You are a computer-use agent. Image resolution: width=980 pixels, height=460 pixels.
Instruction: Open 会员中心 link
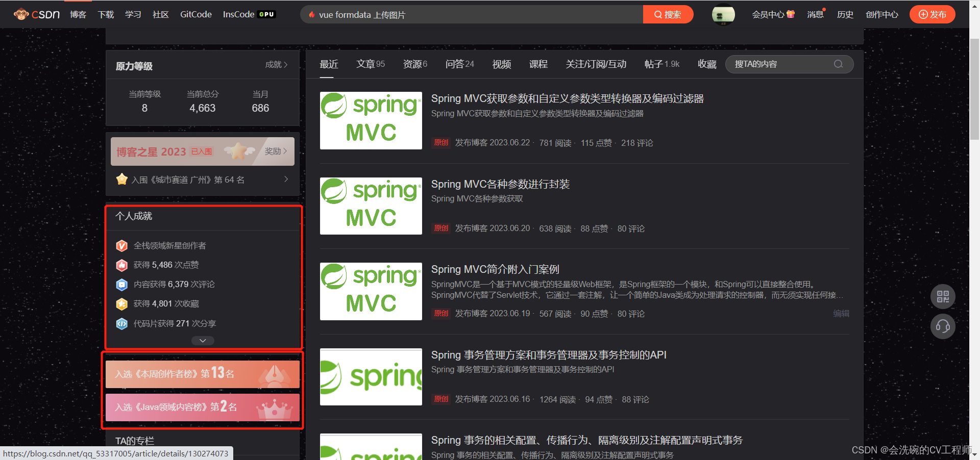768,14
